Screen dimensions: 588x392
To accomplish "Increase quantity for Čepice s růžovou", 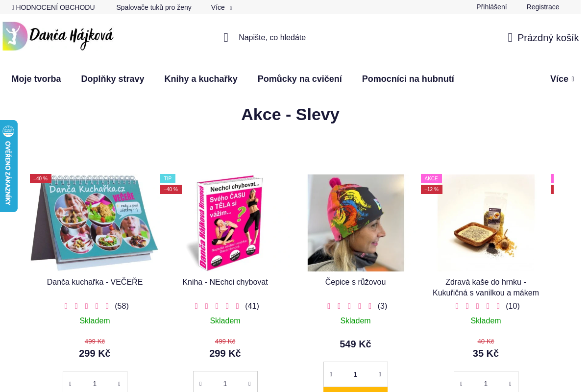I will click(x=380, y=374).
